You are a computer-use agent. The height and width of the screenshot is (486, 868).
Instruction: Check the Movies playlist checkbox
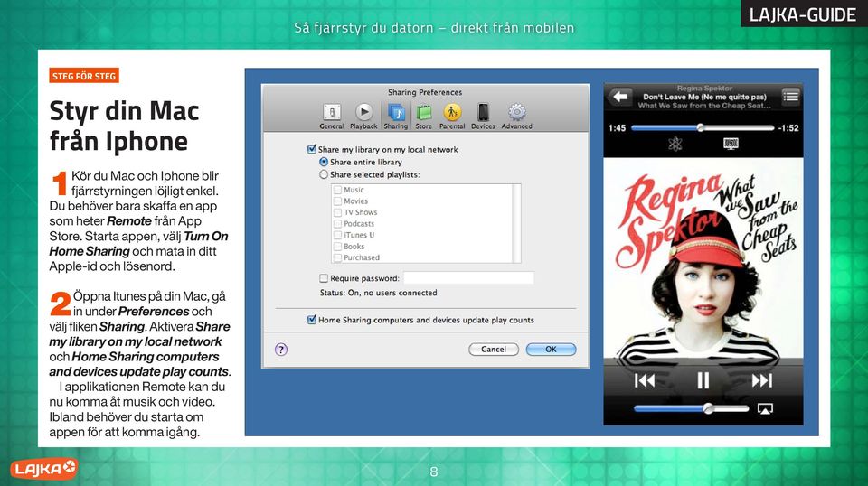coord(337,201)
